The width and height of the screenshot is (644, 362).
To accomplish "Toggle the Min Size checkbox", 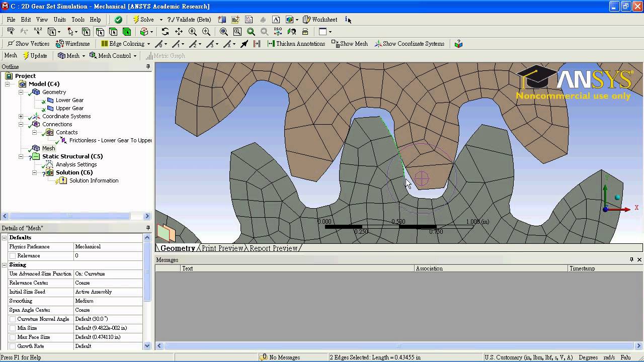I will (13, 328).
